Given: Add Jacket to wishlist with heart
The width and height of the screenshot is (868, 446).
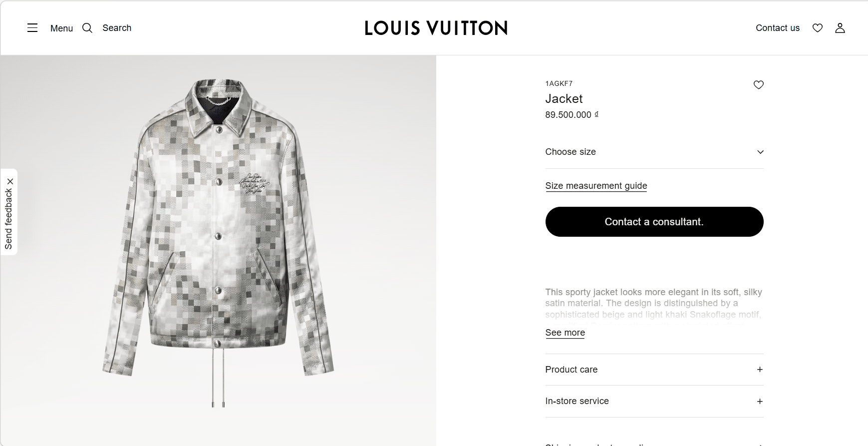Looking at the screenshot, I should [758, 85].
